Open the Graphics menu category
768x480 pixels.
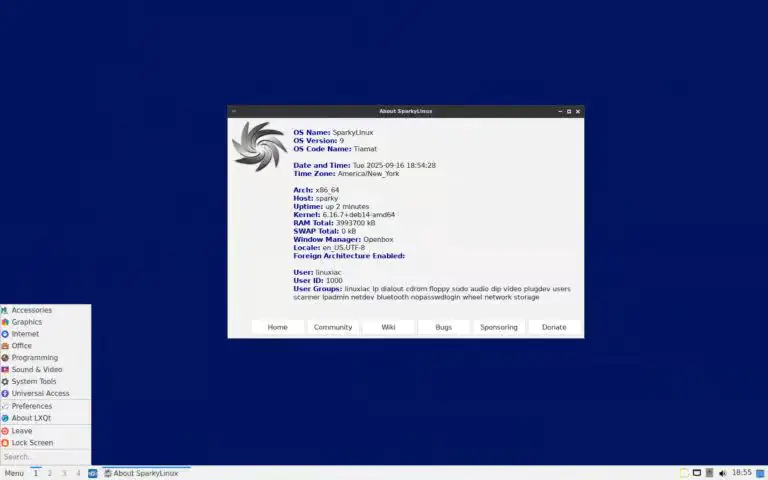click(x=27, y=322)
